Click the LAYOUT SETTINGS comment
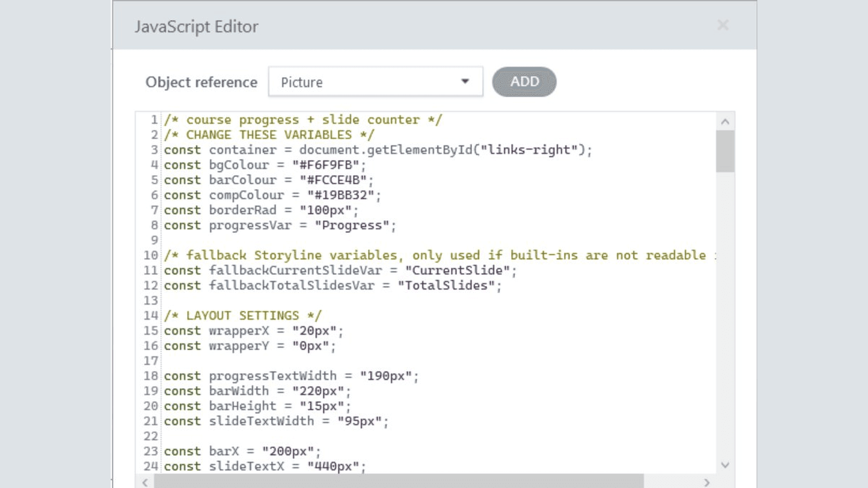Screen dimensions: 868x488 (x=243, y=315)
